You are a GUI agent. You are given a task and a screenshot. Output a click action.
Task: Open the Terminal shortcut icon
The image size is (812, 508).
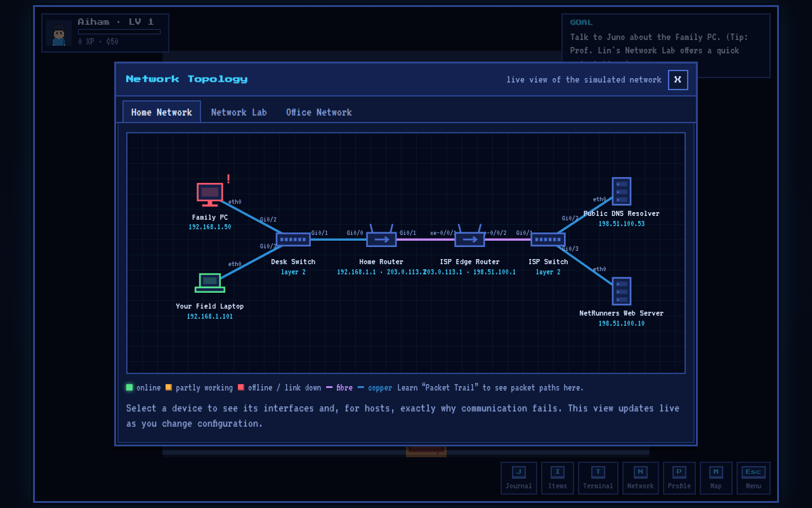(598, 478)
